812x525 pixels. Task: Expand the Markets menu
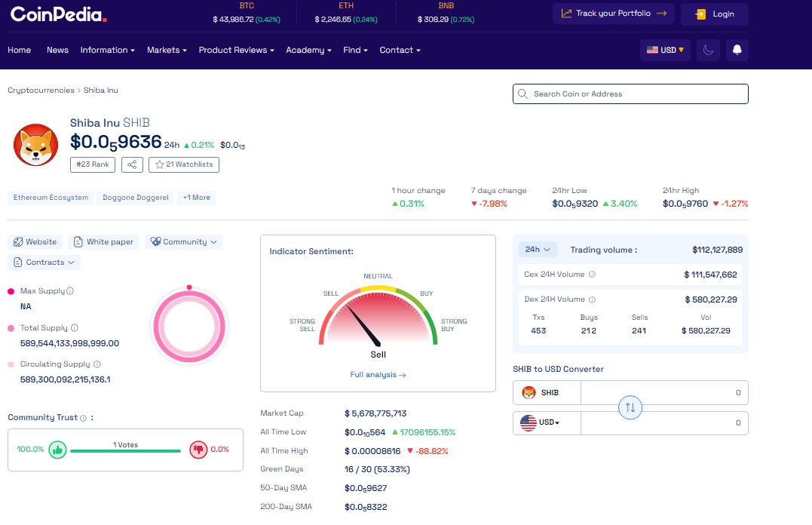tap(167, 51)
